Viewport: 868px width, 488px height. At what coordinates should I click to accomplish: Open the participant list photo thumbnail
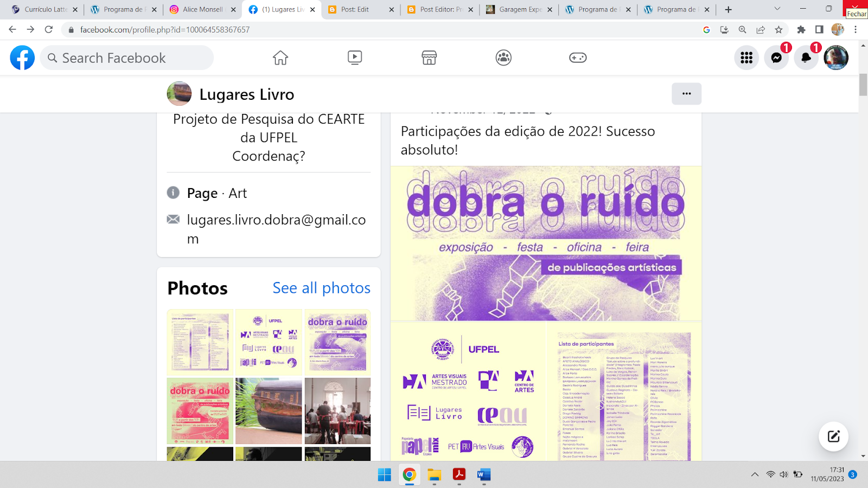pyautogui.click(x=200, y=342)
